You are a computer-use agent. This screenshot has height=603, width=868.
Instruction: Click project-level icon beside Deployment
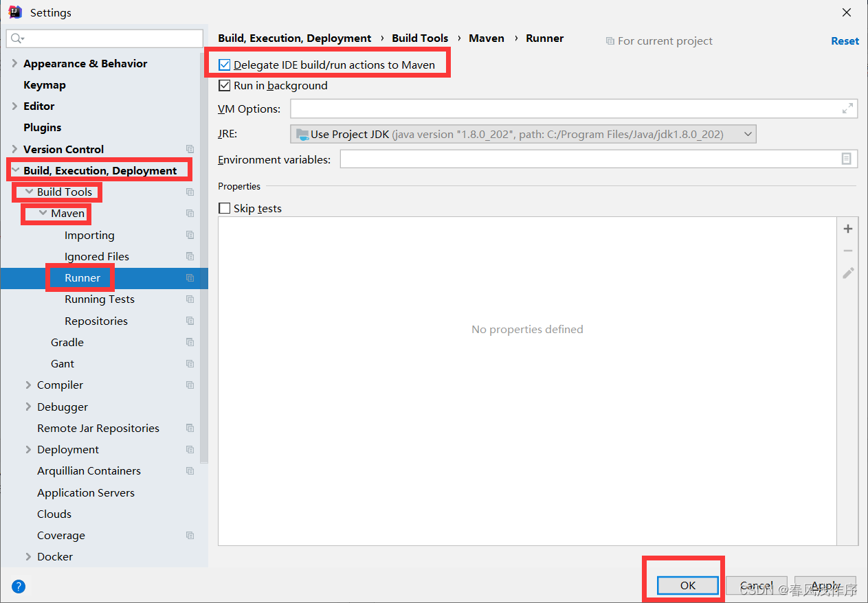pos(190,450)
